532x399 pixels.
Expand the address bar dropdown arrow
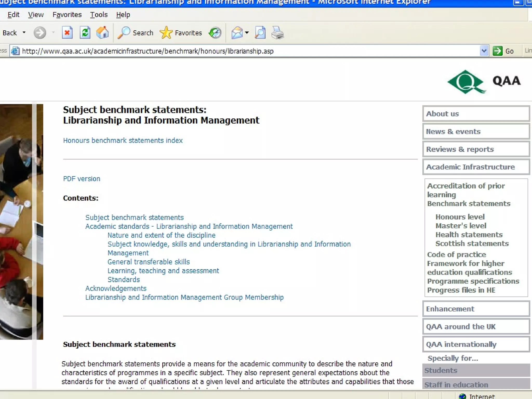[x=484, y=51]
